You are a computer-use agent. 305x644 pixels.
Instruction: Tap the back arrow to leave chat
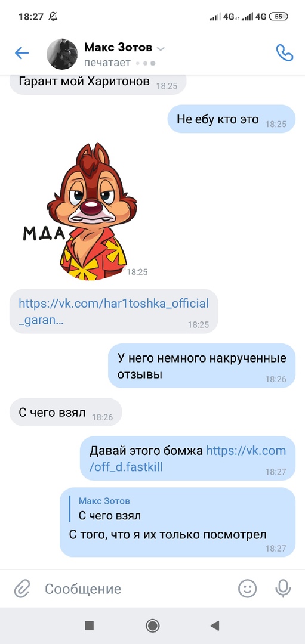click(21, 53)
